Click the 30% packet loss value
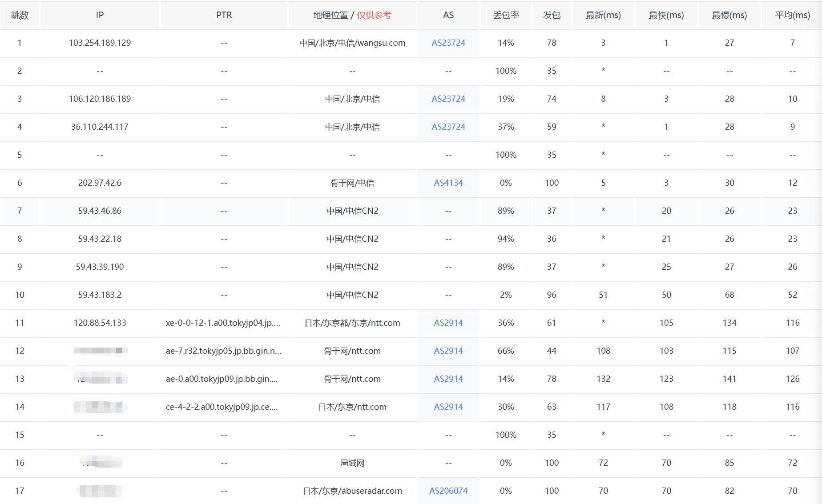 [506, 407]
